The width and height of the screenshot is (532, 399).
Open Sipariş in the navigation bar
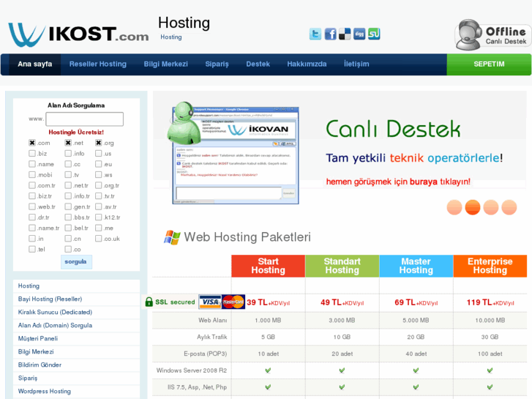point(217,64)
